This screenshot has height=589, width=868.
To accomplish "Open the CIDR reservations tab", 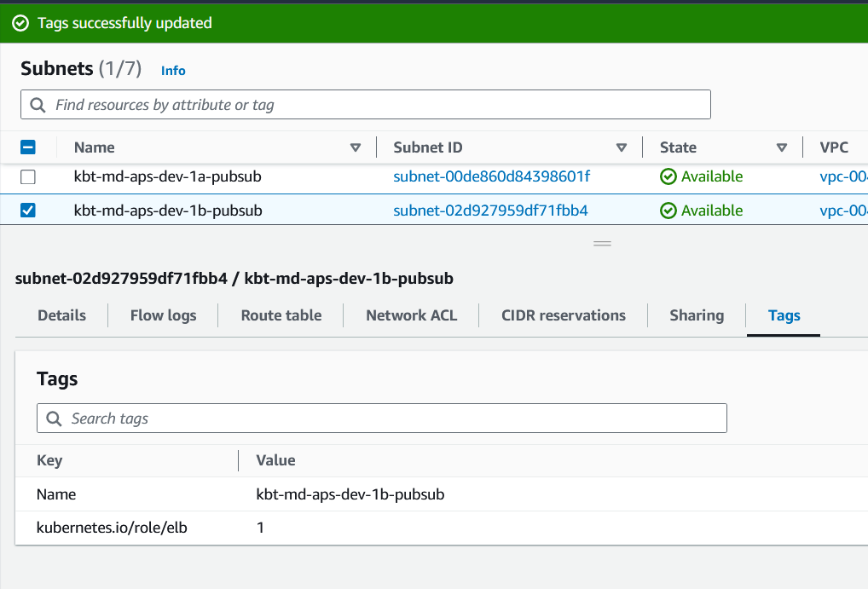I will point(564,315).
